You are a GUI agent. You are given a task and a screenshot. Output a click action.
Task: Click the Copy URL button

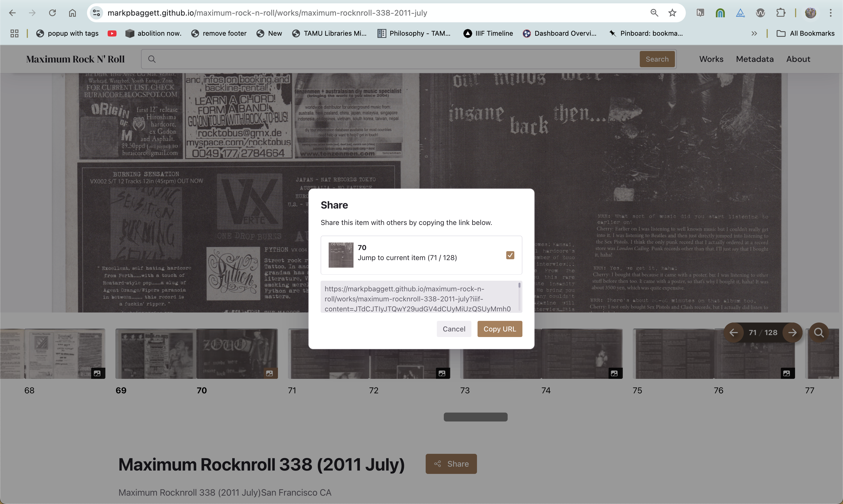[x=499, y=329]
